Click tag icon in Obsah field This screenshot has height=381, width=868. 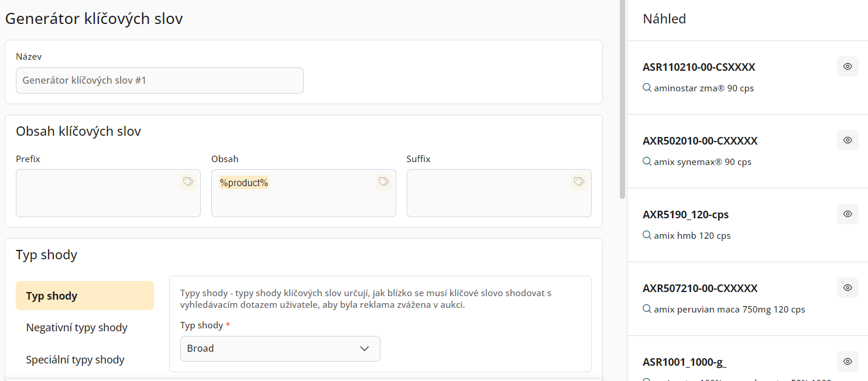click(383, 182)
